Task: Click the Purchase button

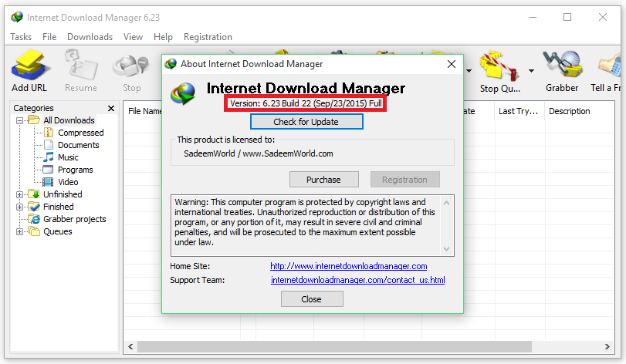Action: pos(323,180)
